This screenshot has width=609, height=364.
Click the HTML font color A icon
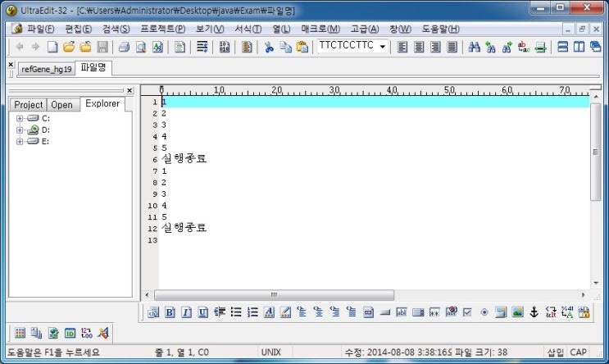coord(269,312)
